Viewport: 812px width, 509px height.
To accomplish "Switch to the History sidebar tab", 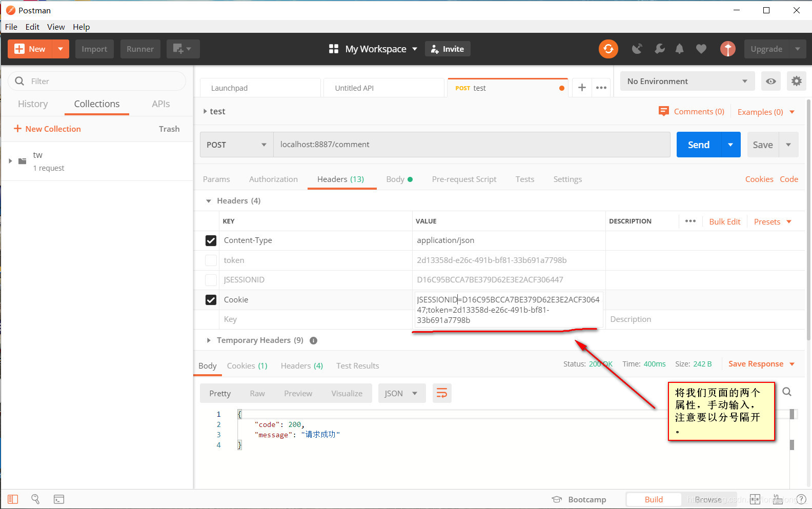I will coord(33,104).
